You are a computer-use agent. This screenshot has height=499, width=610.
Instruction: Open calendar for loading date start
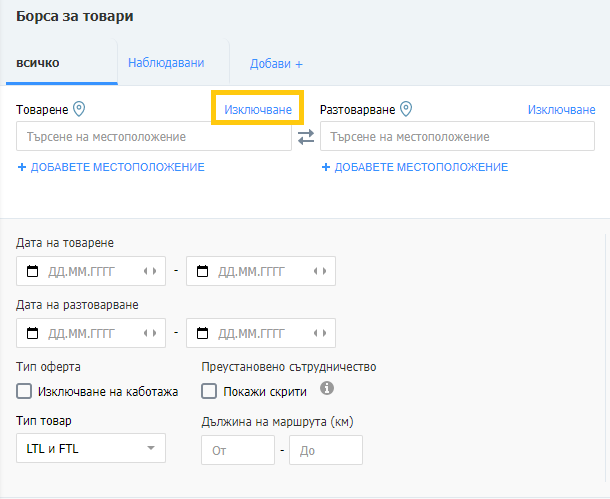32,271
